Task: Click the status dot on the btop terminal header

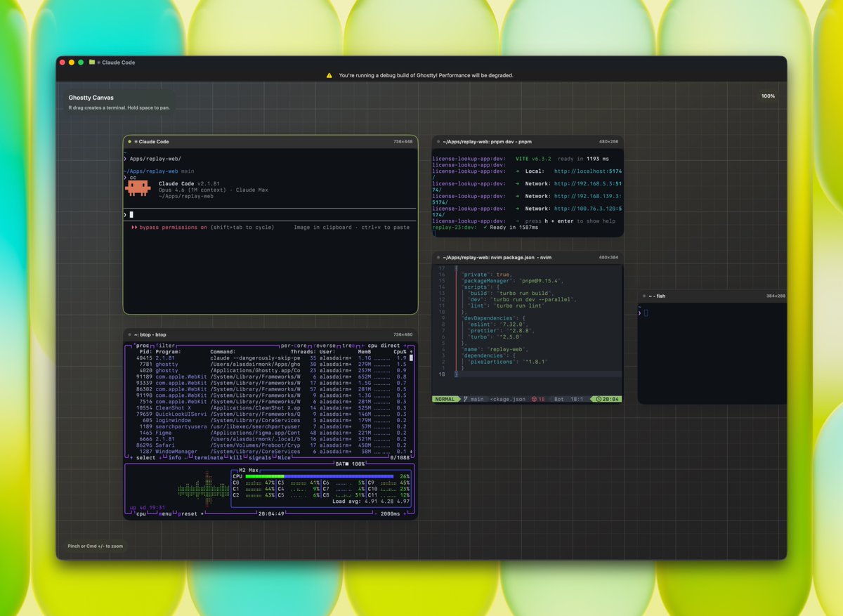Action: pyautogui.click(x=130, y=335)
